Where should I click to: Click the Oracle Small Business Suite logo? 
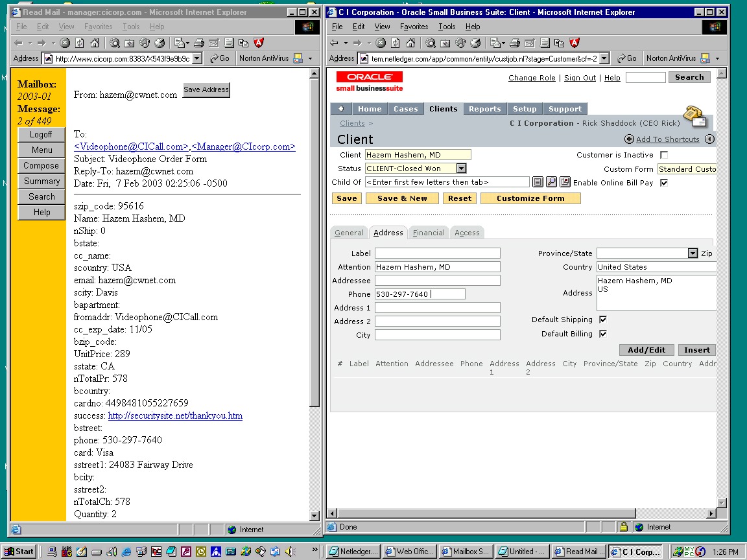coord(369,81)
